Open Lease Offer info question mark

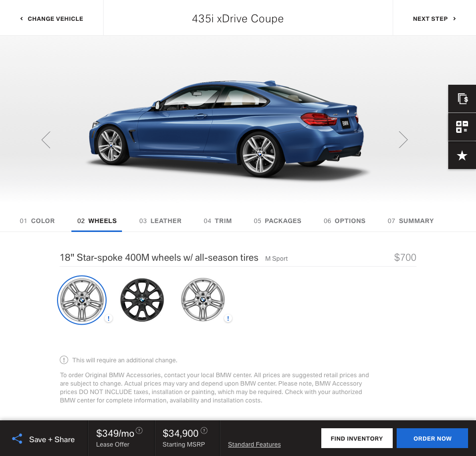(x=139, y=431)
